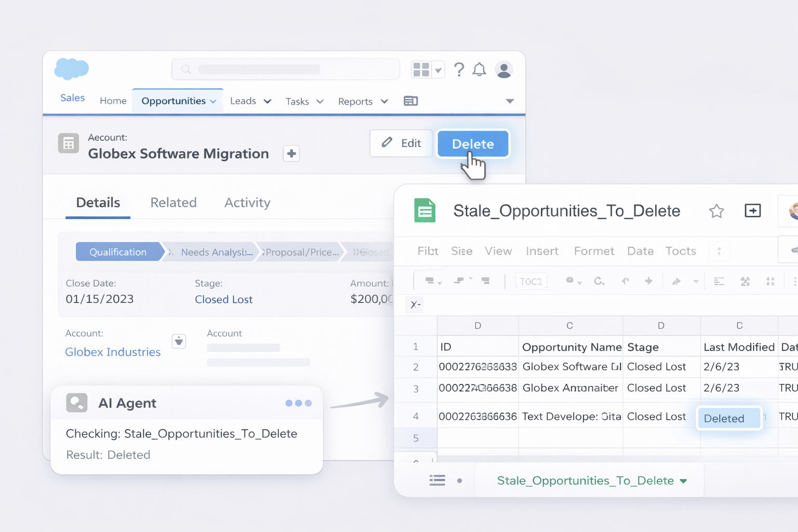This screenshot has height=532, width=798.
Task: Select the Globex Antonaiber cell
Action: coord(571,388)
